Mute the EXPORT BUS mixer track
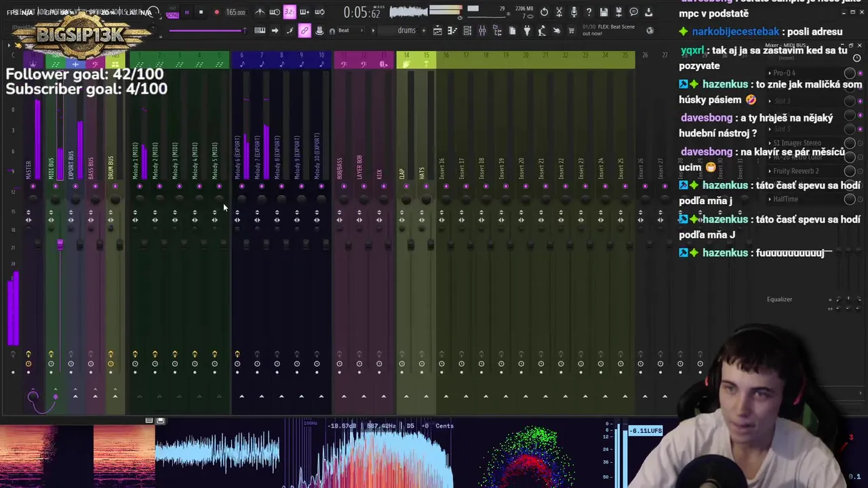Screen dimensions: 868x488 (x=75, y=186)
